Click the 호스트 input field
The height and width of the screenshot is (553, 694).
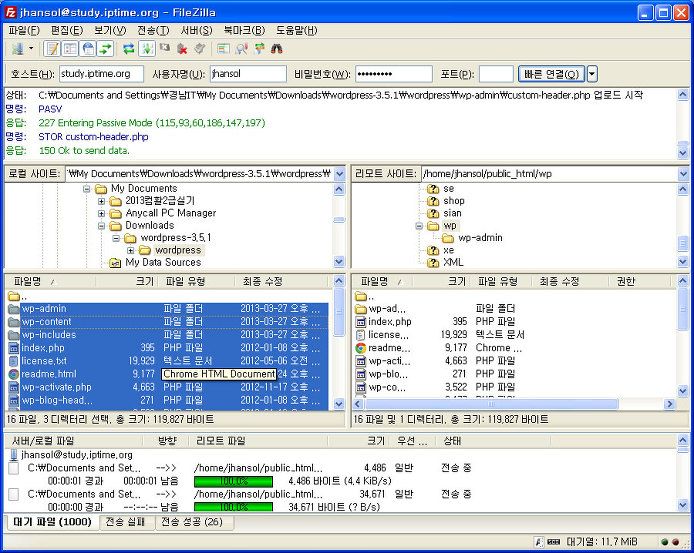click(101, 74)
